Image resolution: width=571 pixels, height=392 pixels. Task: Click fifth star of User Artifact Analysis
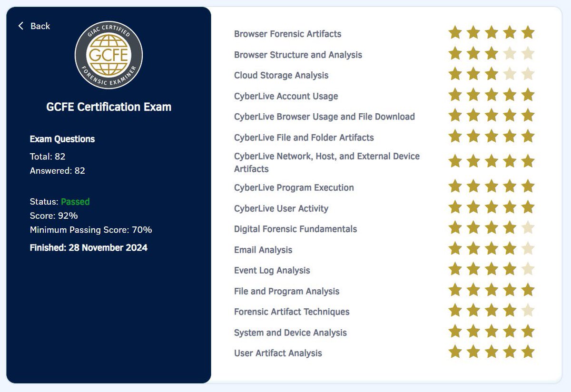pyautogui.click(x=528, y=352)
